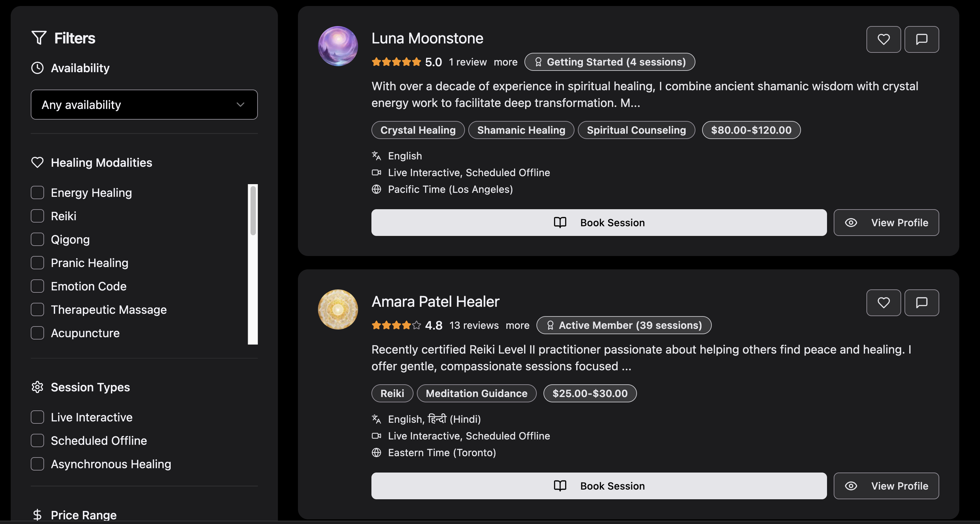Click the globe icon beside Pacific Time
The width and height of the screenshot is (980, 524).
click(x=376, y=189)
